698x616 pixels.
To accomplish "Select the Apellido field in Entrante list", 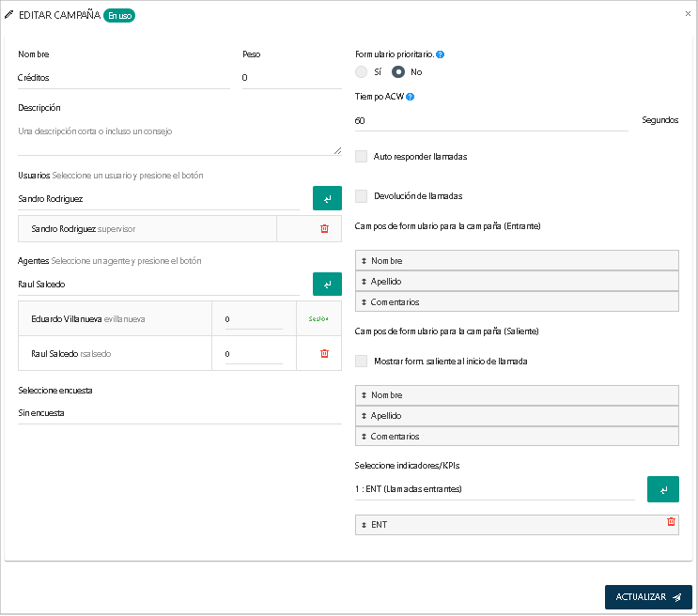I will click(517, 281).
